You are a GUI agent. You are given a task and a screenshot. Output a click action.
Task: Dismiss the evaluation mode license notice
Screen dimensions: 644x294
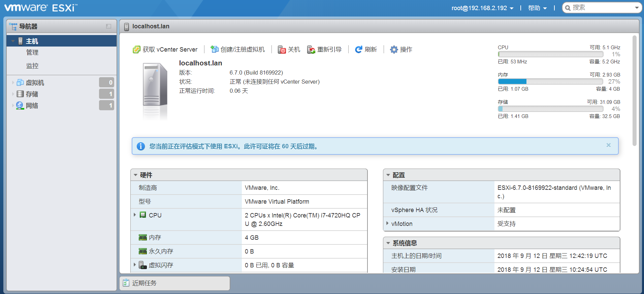(x=608, y=145)
